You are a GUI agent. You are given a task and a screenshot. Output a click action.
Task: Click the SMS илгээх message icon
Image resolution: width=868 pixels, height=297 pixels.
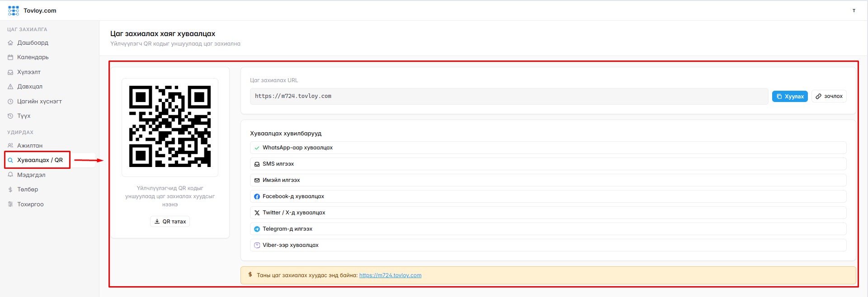tap(257, 164)
